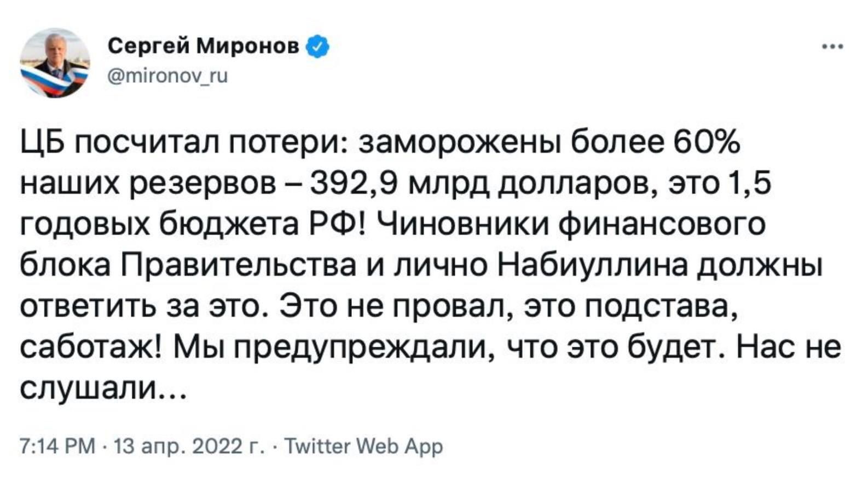Open the three-dot more options menu
The image size is (868, 481).
pos(832,47)
